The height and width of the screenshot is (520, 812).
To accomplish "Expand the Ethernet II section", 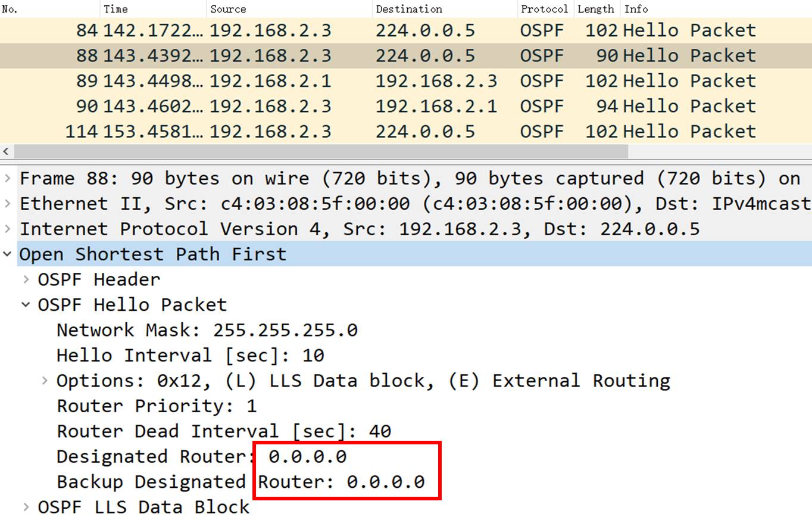I will click(7, 204).
